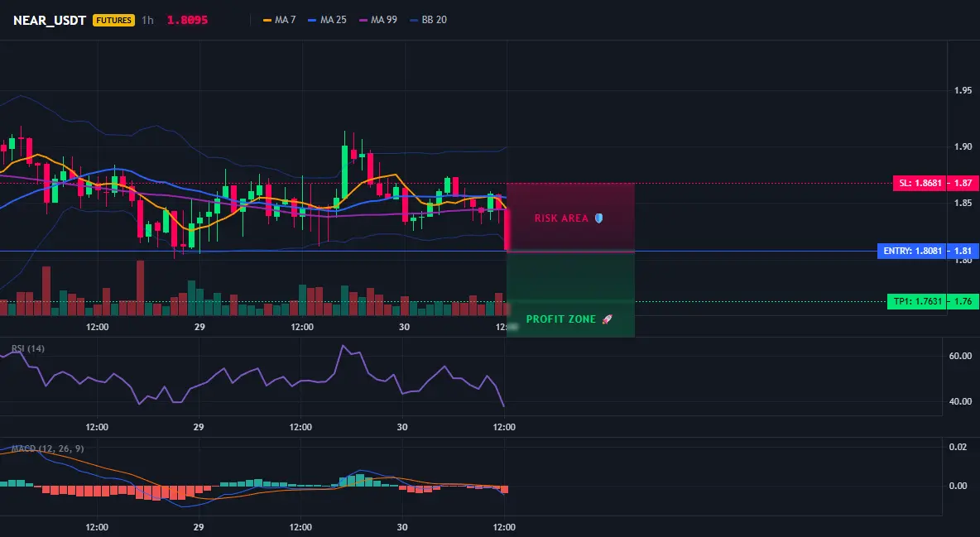This screenshot has height=537, width=980.
Task: Click the 1.85 price axis label
Action: [x=963, y=203]
